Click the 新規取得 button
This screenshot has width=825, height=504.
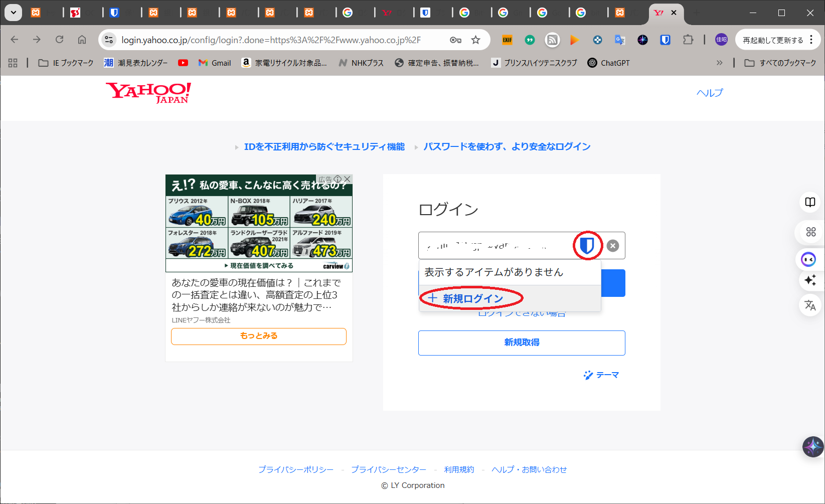tap(522, 343)
